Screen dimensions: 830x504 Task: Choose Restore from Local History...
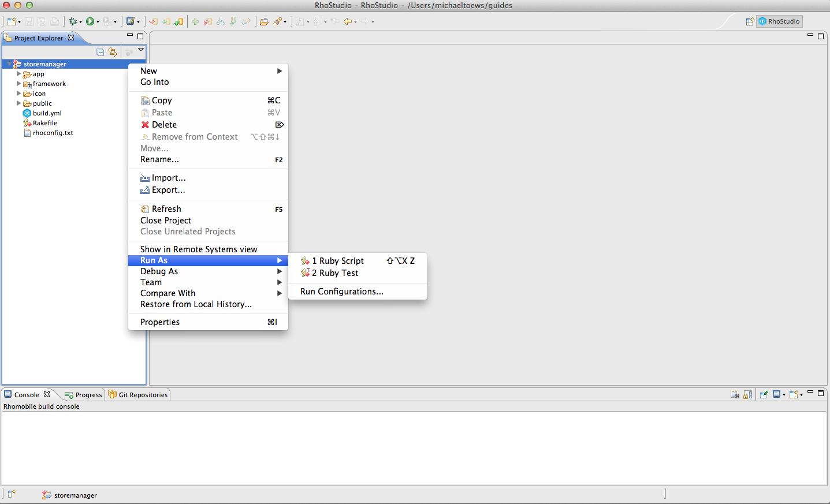point(208,304)
